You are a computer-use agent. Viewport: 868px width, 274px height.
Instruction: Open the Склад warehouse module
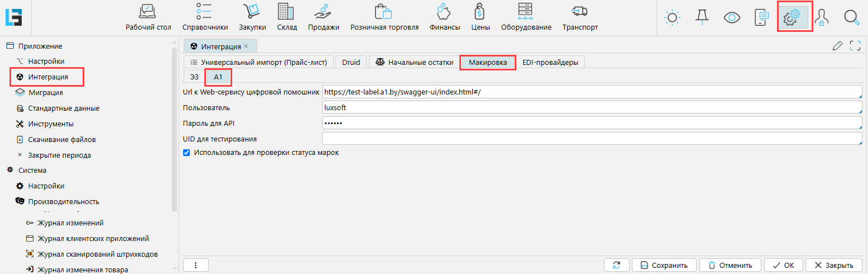(286, 17)
